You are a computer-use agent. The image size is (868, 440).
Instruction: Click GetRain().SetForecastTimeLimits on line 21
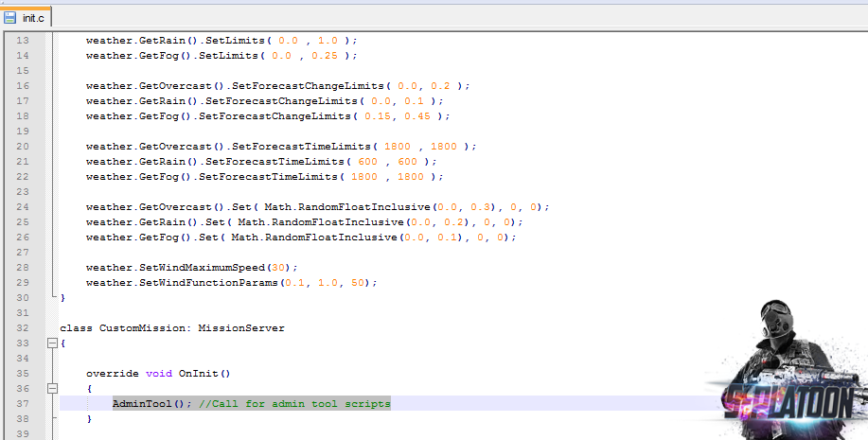click(x=261, y=162)
